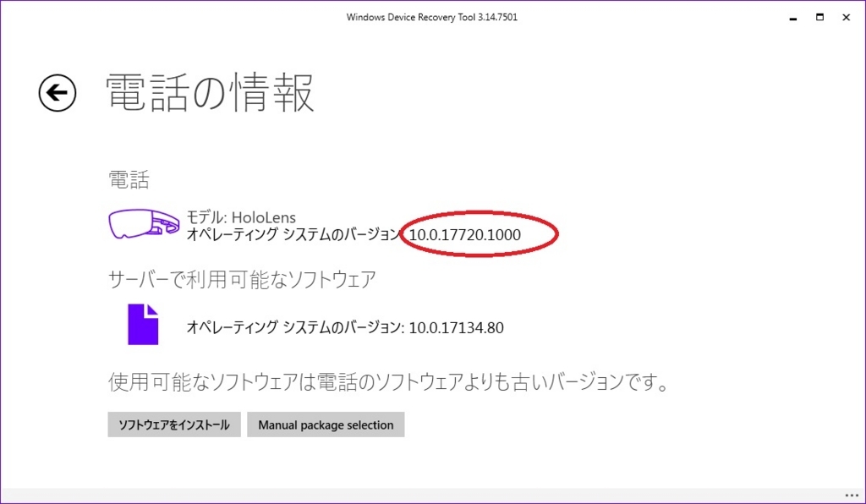Screen dimensions: 866x504
Task: Close the Windows Device Recovery Tool window
Action: [x=846, y=17]
